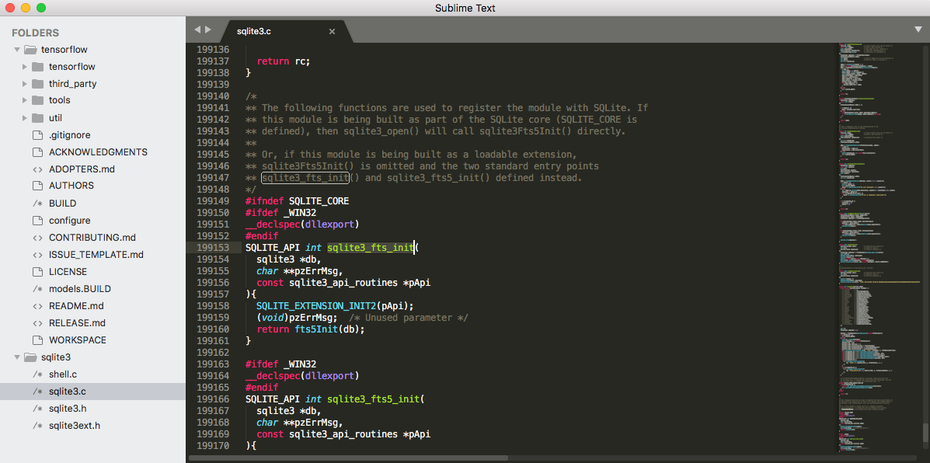The height and width of the screenshot is (463, 930).
Task: Collapse the sqlite3 folder arrow
Action: click(17, 357)
